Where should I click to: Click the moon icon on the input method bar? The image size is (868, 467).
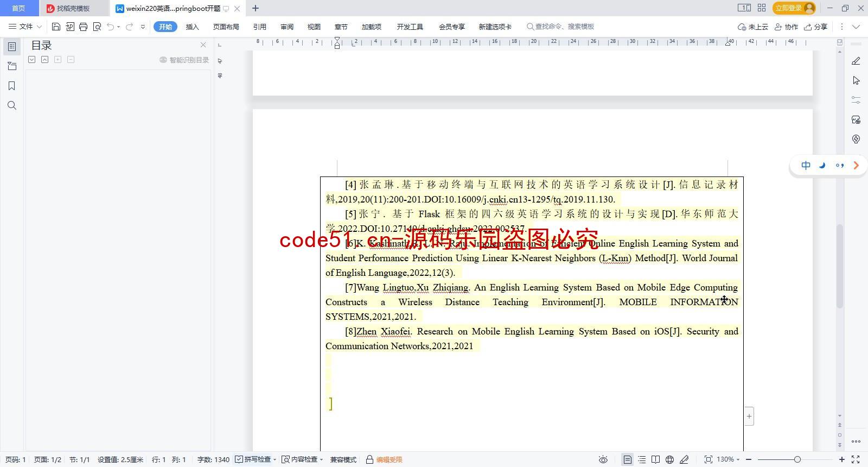point(822,166)
